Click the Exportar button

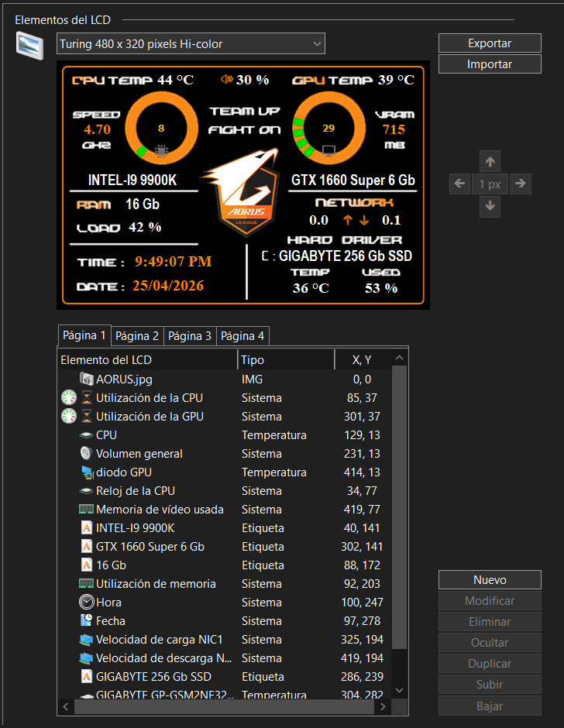490,43
